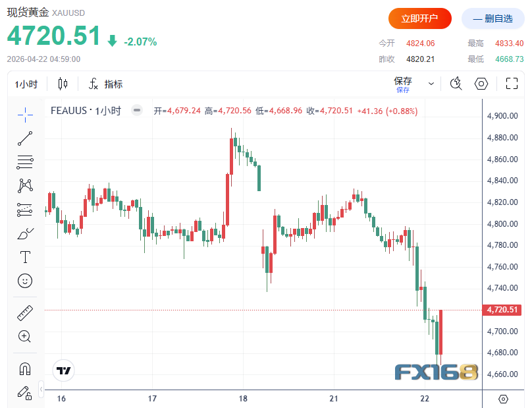Toggle lock all drawing tools
The height and width of the screenshot is (408, 532).
point(25,393)
